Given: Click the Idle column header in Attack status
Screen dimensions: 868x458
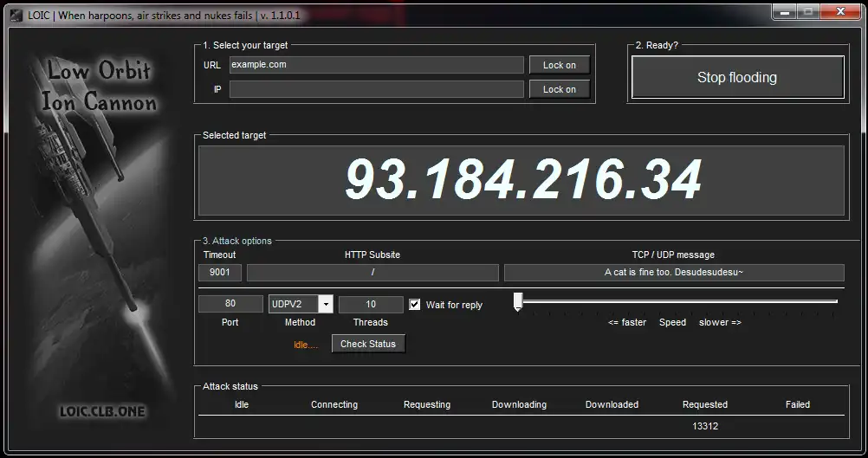Looking at the screenshot, I should [x=242, y=404].
